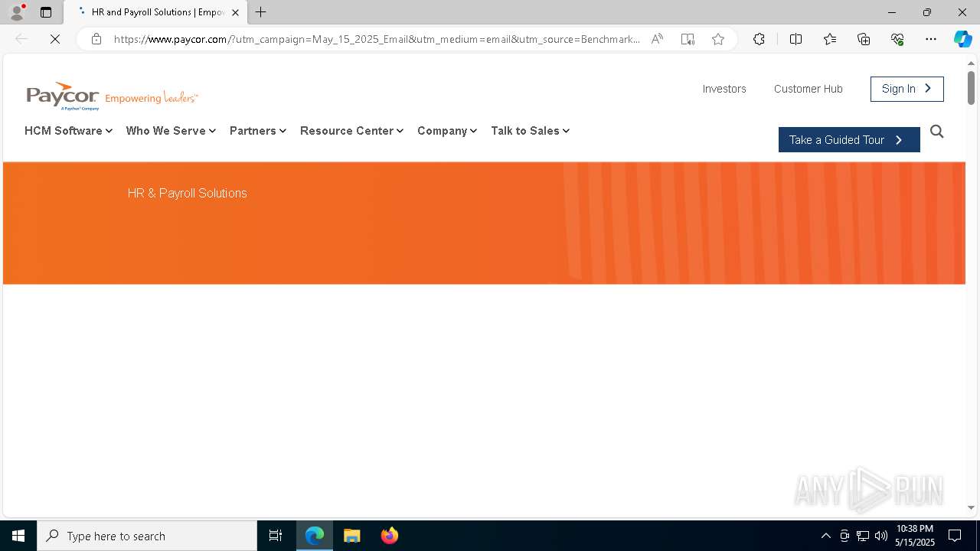
Task: Expand the HCM Software menu
Action: tap(68, 131)
